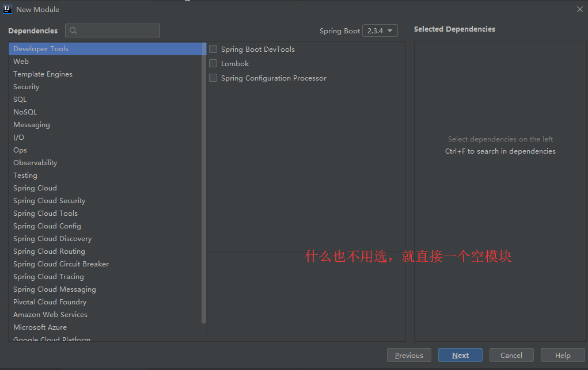Check the Spring Boot DevTools checkbox

coord(213,49)
